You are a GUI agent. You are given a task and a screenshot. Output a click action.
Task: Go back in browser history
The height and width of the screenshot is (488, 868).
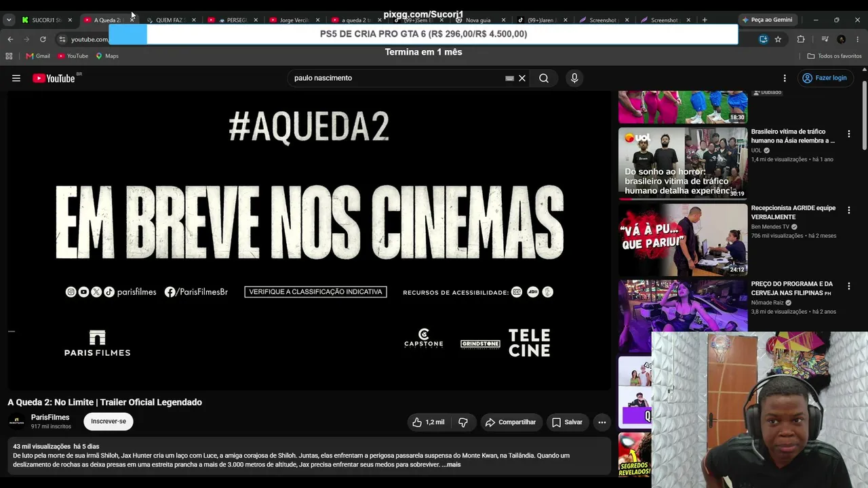click(10, 39)
